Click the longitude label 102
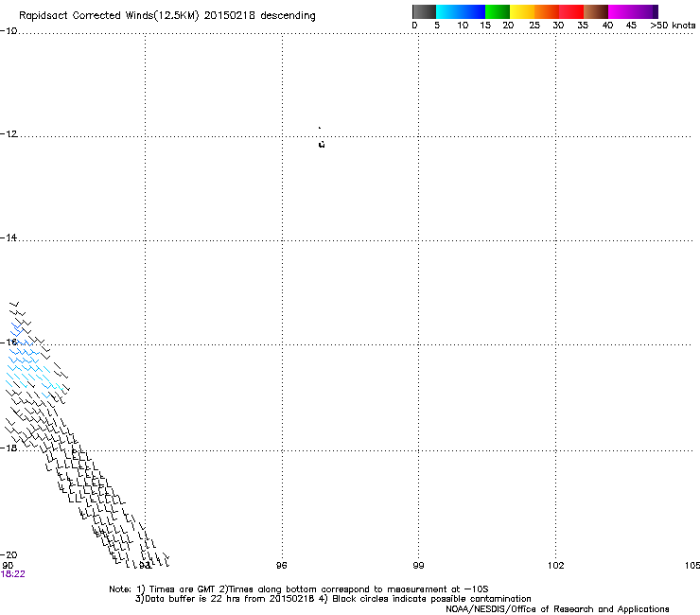This screenshot has height=615, width=700. (x=555, y=566)
